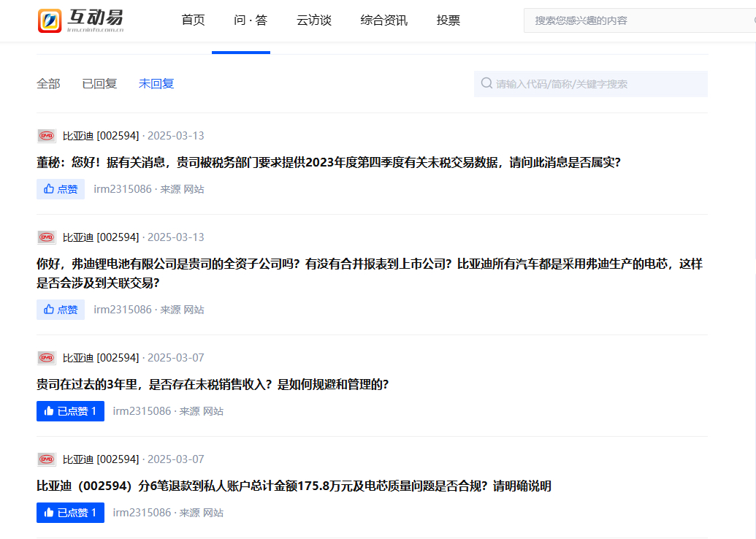The image size is (756, 539).
Task: Open 比亚迪 [002594] link above 未税销售收入 question
Action: pos(101,358)
